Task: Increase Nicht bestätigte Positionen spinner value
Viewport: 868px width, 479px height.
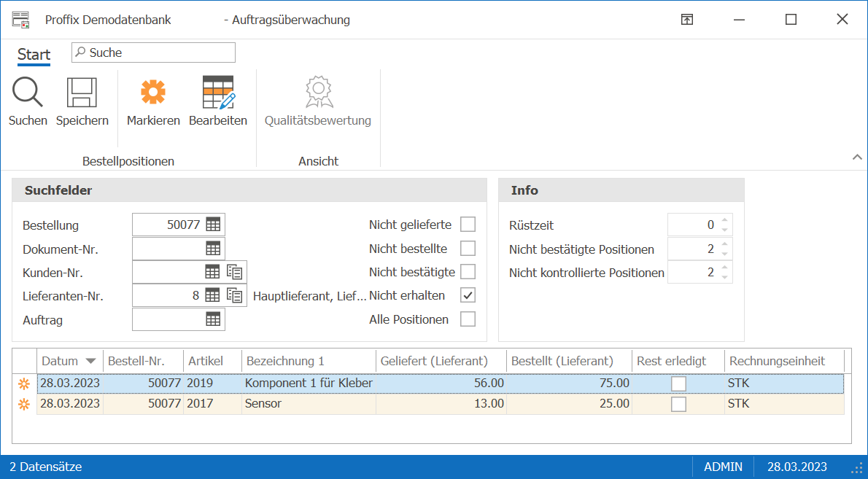Action: 724,244
